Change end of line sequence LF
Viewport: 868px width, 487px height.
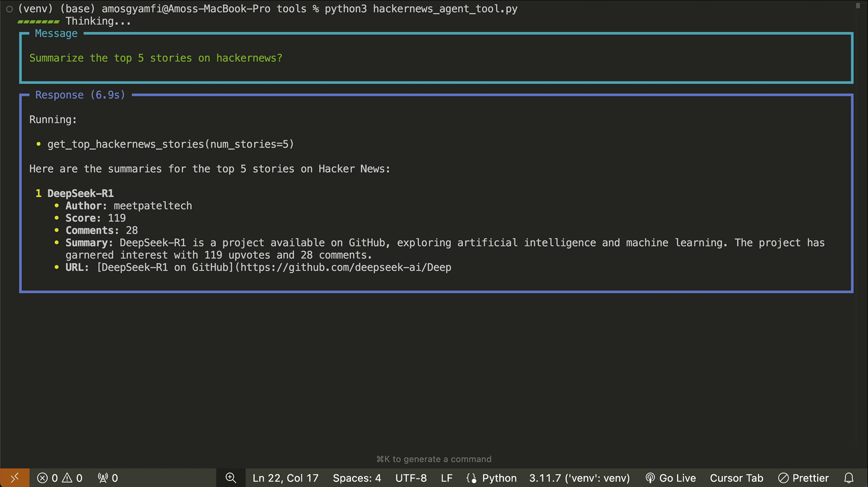(447, 478)
